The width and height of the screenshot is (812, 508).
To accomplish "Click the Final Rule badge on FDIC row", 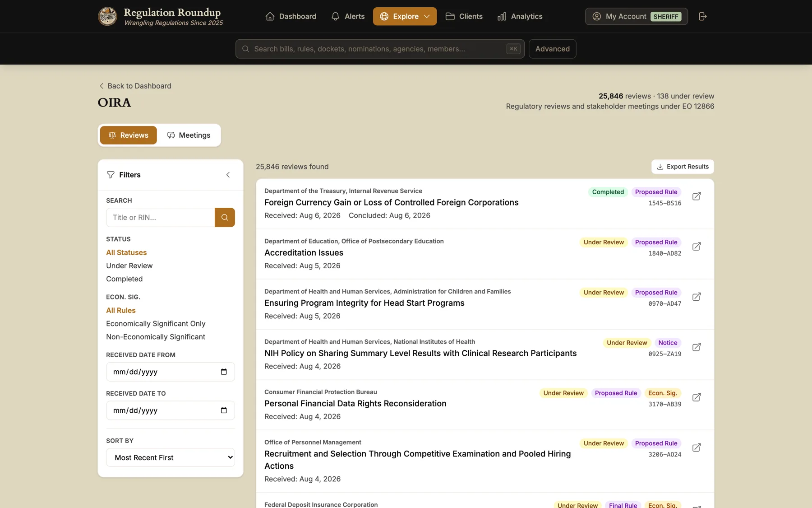I will tap(623, 505).
